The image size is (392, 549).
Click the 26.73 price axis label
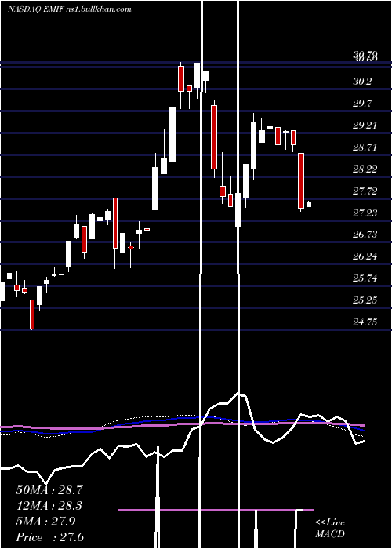click(365, 235)
